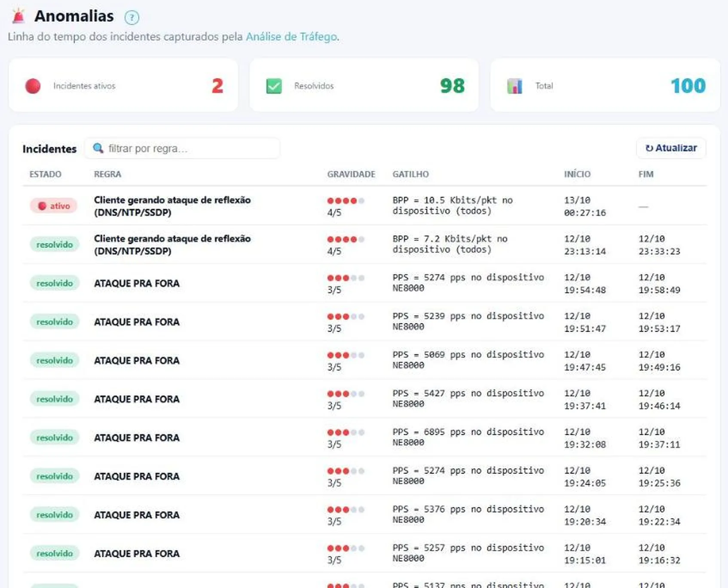
Task: Select end time 12/10 19:37:11
Action: [x=659, y=438]
